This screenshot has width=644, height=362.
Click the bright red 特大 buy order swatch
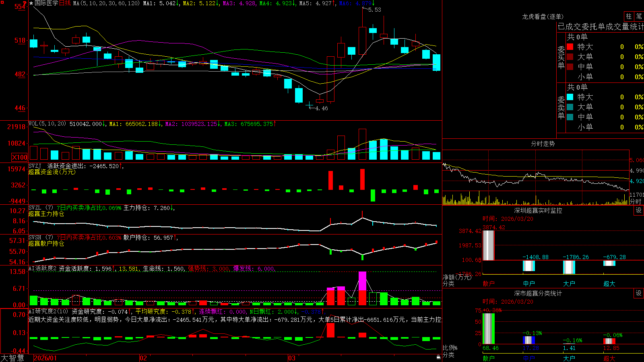tap(570, 47)
